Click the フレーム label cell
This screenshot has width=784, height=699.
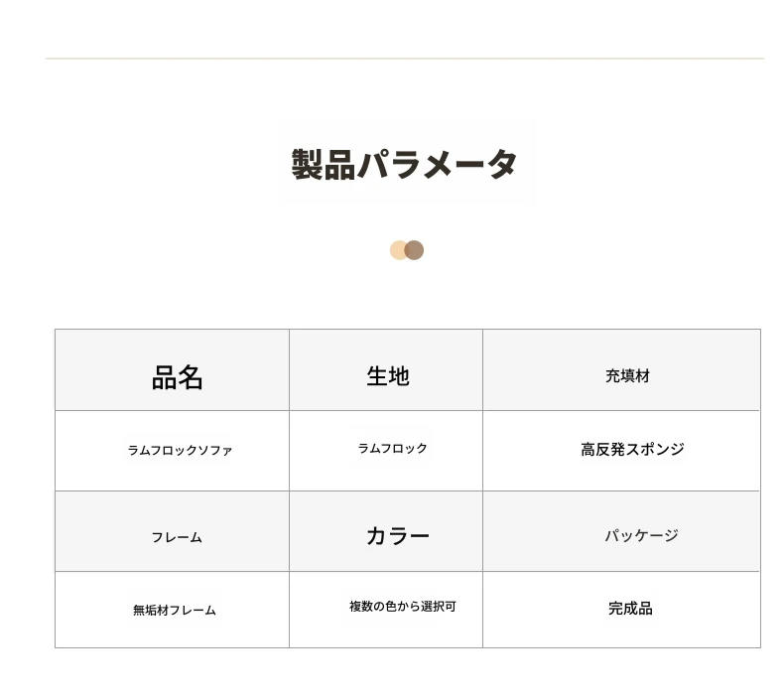tap(172, 531)
